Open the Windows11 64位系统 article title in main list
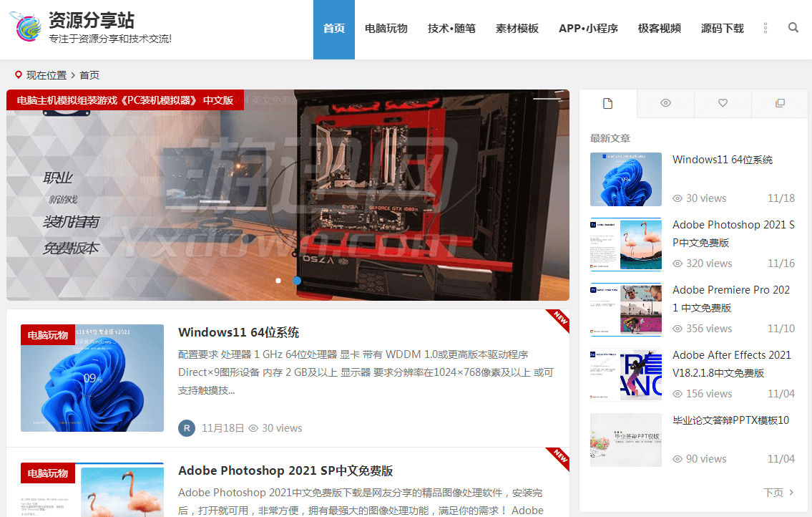812x517 pixels. tap(239, 332)
